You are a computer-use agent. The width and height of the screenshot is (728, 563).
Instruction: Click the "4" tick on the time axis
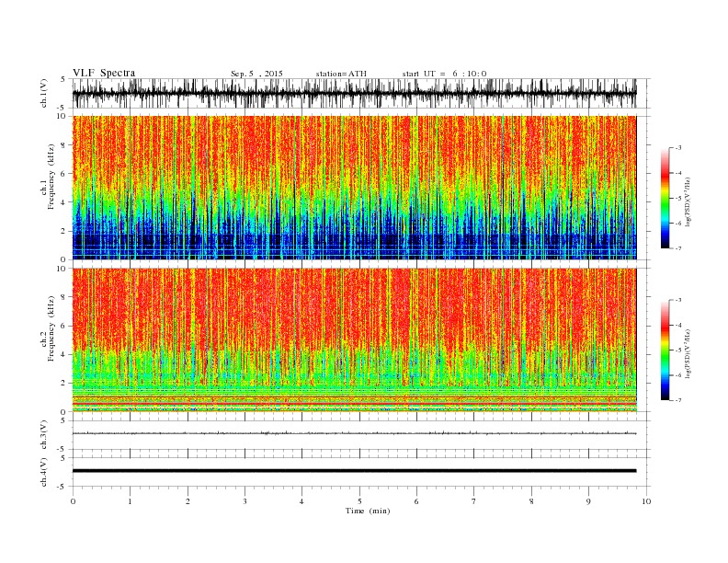(301, 501)
